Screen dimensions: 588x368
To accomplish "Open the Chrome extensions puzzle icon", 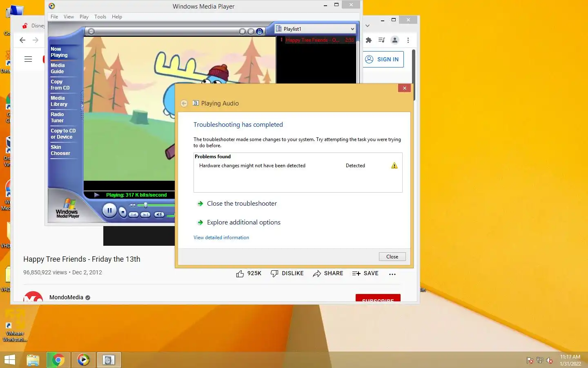I will 369,40.
